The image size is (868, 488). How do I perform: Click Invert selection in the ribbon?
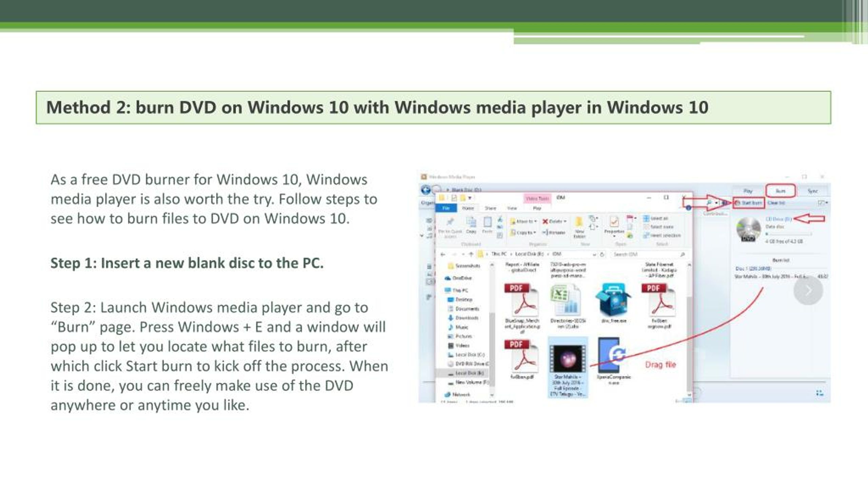(662, 235)
